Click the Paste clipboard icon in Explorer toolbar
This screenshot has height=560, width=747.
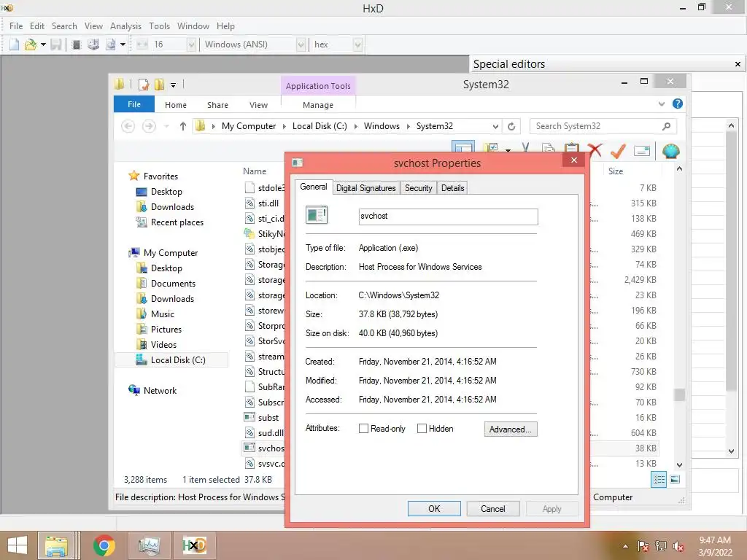pyautogui.click(x=571, y=149)
